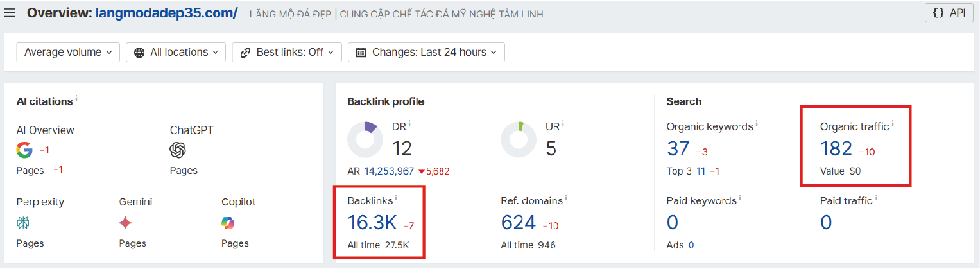The width and height of the screenshot is (980, 269).
Task: Click the Perplexity logo icon
Action: point(23,223)
